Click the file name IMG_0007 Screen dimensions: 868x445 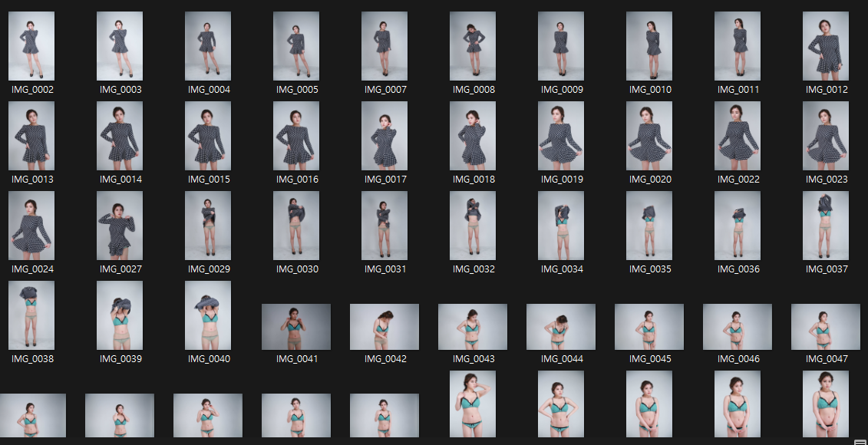click(385, 90)
